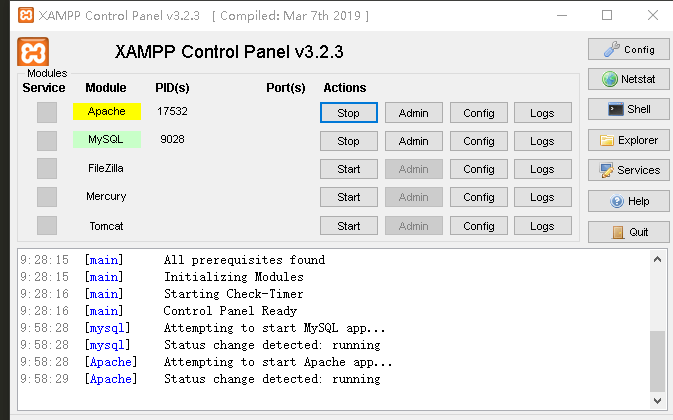This screenshot has height=420, width=673.
Task: Open Apache Config options
Action: [478, 113]
